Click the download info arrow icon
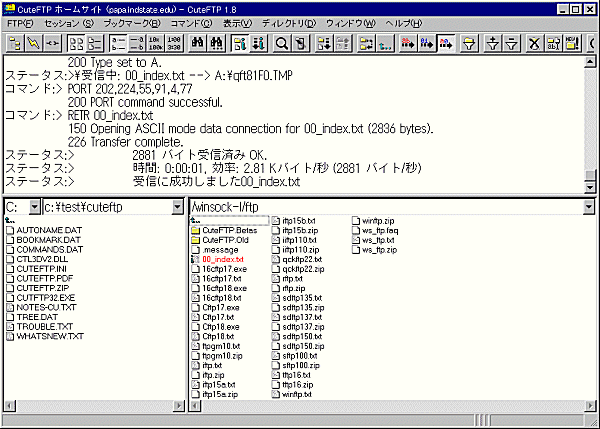Viewport: 600px width, 429px height. pyautogui.click(x=259, y=44)
